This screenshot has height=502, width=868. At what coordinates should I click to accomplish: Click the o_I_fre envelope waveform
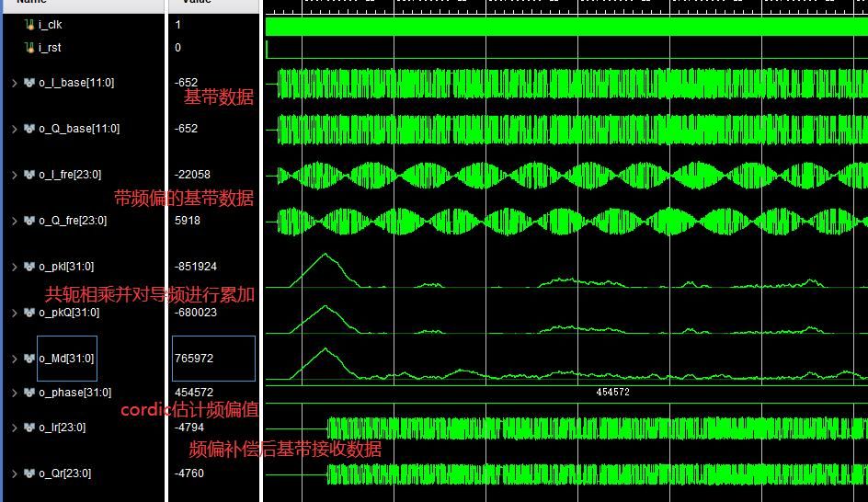(x=573, y=176)
